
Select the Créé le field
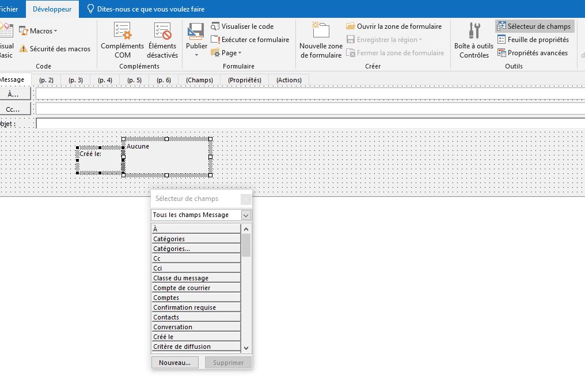tap(196, 336)
